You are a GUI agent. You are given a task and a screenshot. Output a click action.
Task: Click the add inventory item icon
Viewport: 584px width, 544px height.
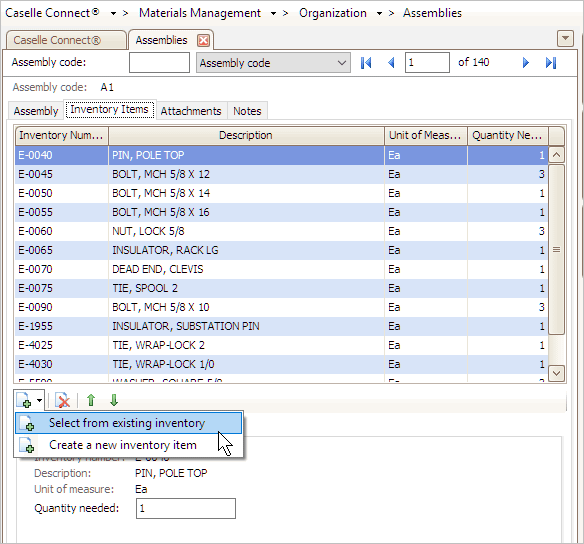point(24,400)
